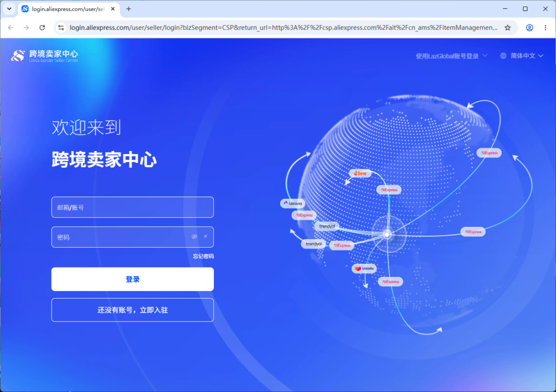Image resolution: width=556 pixels, height=392 pixels.
Task: Reload the page
Action: (42, 28)
